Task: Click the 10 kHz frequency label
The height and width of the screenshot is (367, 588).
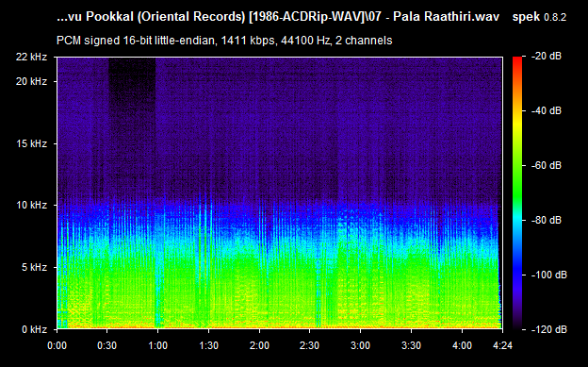Action: point(31,205)
